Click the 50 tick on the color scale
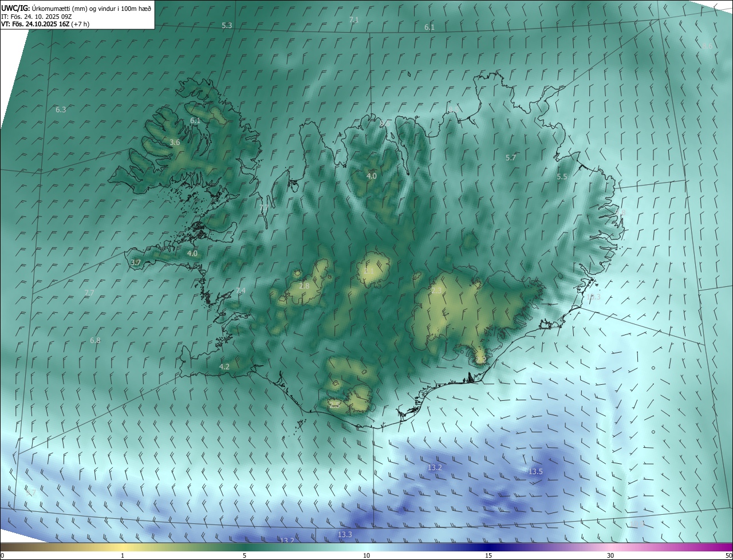 click(x=728, y=555)
